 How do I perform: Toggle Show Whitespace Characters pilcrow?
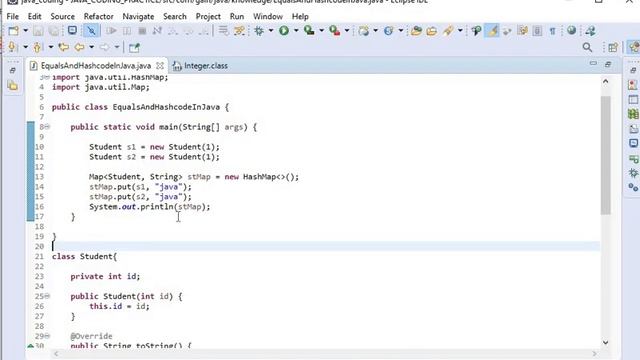tap(552, 31)
